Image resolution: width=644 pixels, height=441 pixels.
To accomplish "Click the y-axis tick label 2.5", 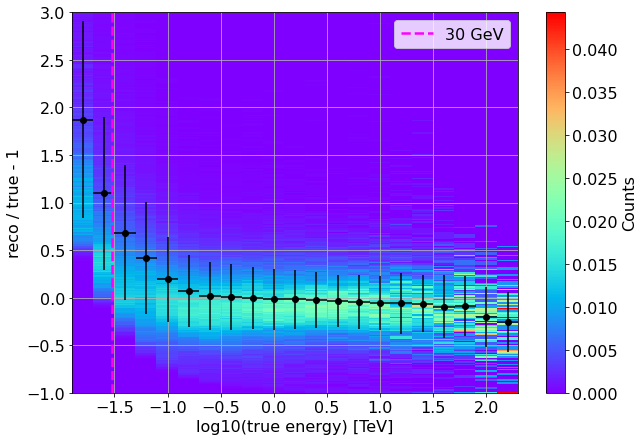I will click(52, 61).
